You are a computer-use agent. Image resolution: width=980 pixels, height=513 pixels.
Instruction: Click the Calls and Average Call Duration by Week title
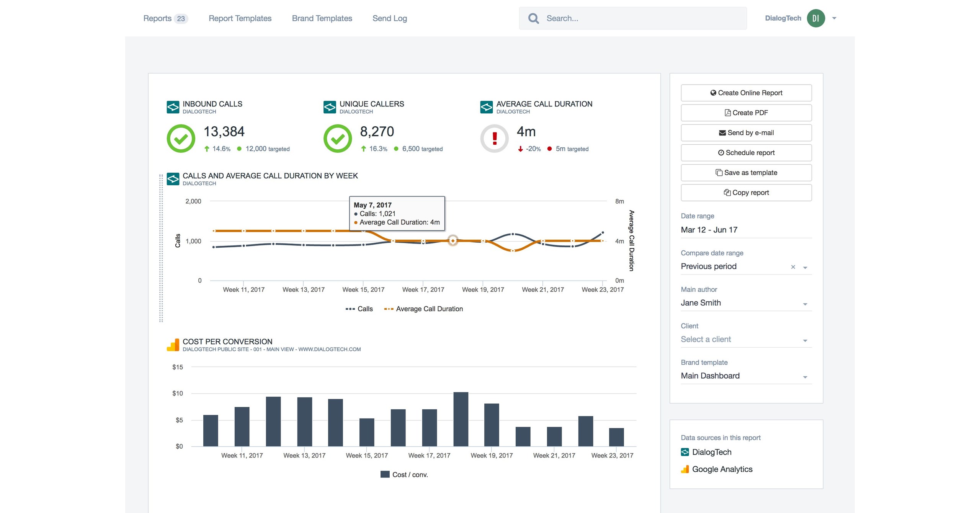pos(270,176)
